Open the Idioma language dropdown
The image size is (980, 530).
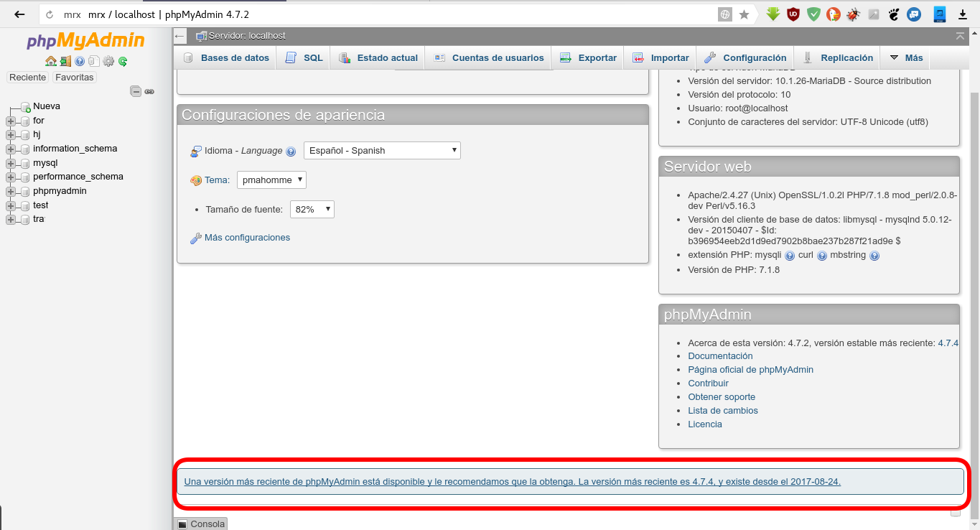click(382, 151)
